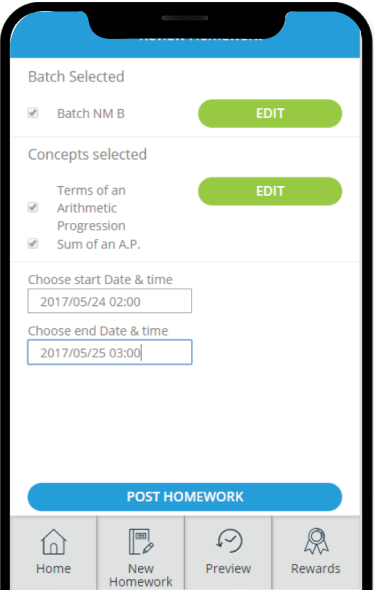Tap the Home house icon

(x=53, y=542)
